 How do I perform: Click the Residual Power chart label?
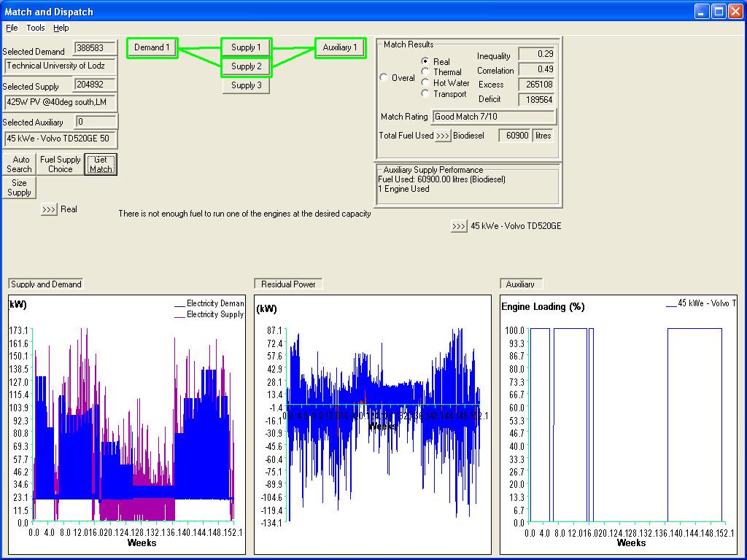[x=288, y=284]
